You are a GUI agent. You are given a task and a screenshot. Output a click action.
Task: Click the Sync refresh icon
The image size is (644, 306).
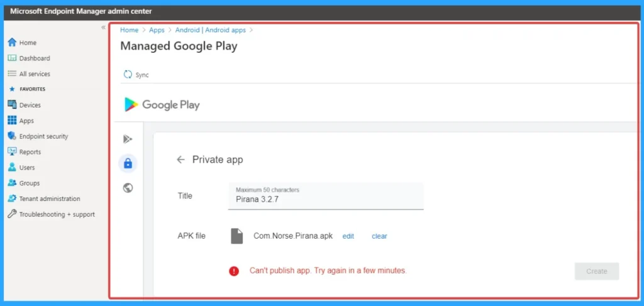[128, 75]
